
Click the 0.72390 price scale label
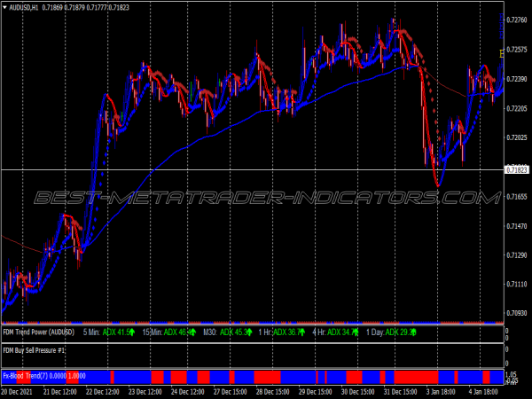(x=517, y=79)
